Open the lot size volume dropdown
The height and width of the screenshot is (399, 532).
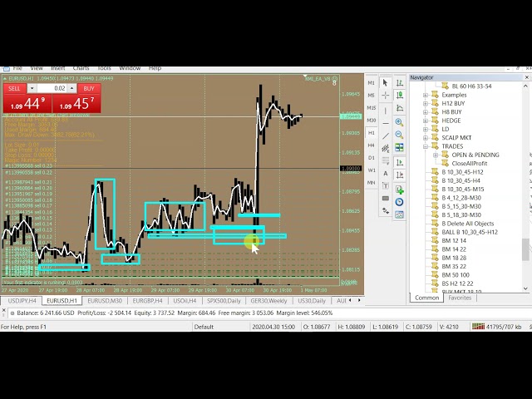coord(32,88)
